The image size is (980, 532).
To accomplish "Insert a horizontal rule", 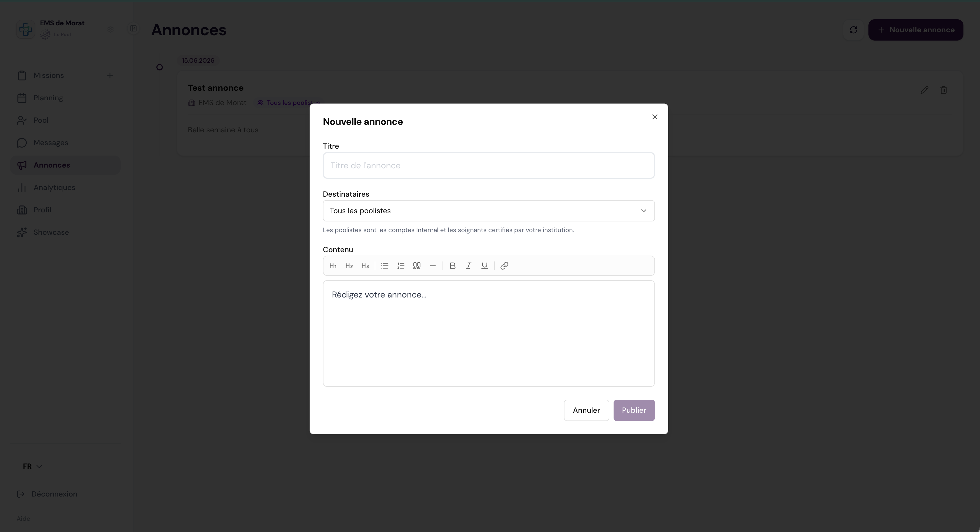I will 433,266.
